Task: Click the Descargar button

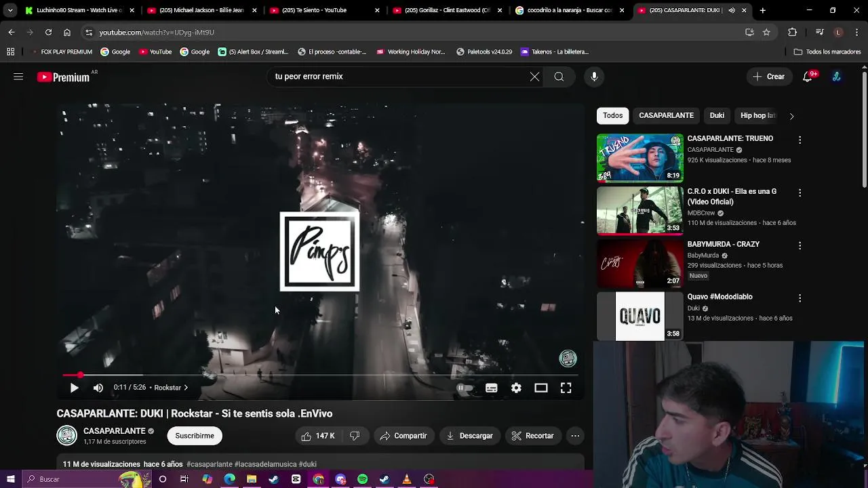Action: pyautogui.click(x=469, y=436)
